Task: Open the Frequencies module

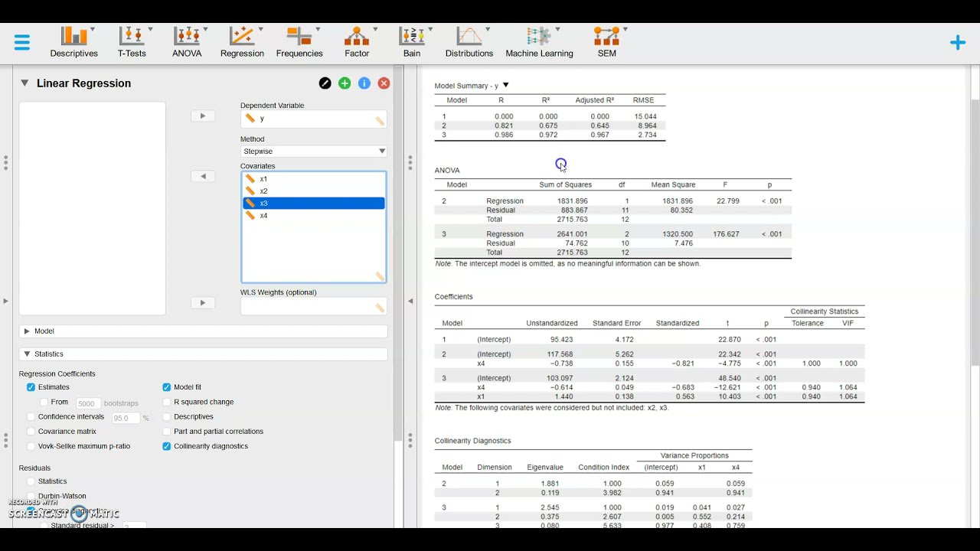Action: (x=299, y=42)
